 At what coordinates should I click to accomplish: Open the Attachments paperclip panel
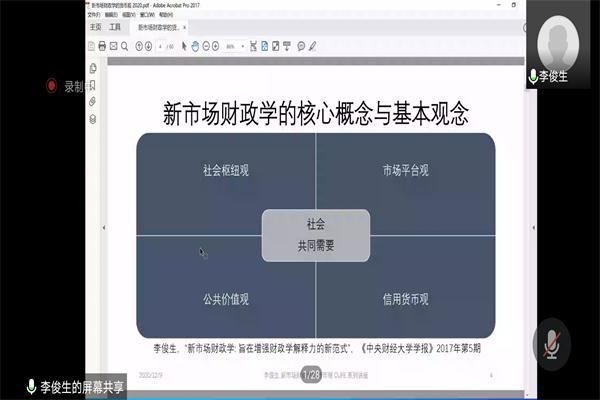tap(92, 101)
